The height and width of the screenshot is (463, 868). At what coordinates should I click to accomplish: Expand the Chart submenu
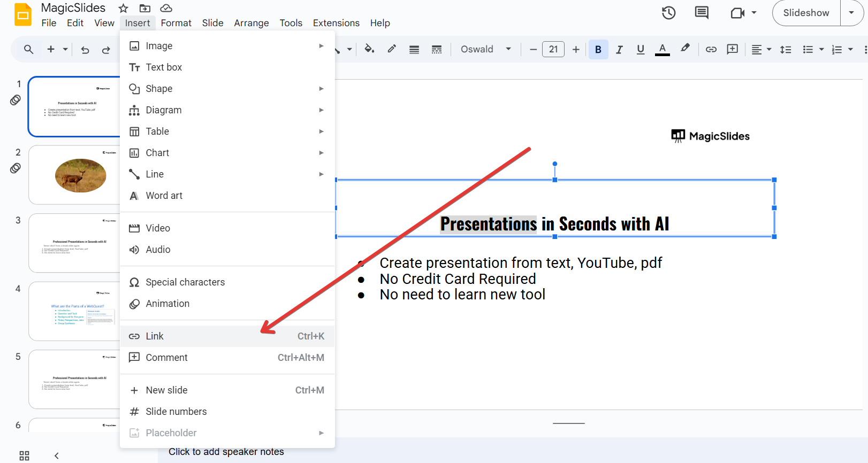(x=227, y=153)
